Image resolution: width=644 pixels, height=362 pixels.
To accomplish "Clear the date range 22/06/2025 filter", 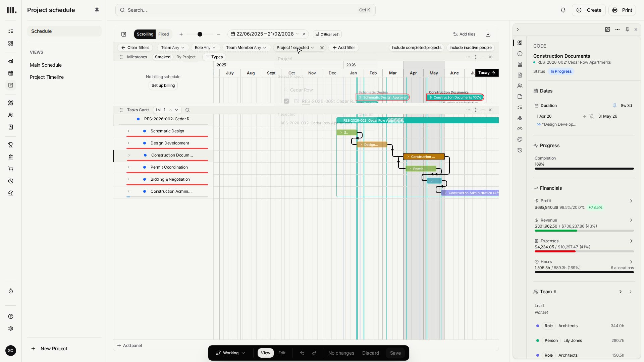I will point(304,34).
